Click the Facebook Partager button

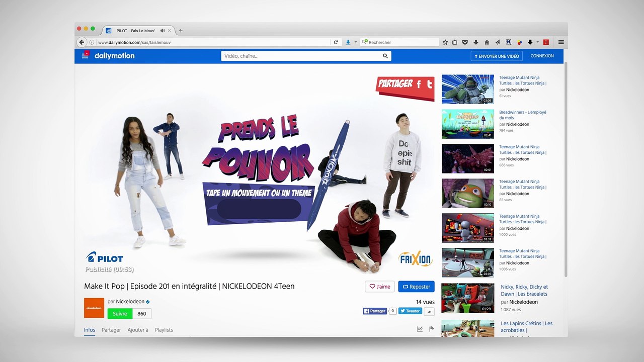pyautogui.click(x=375, y=311)
